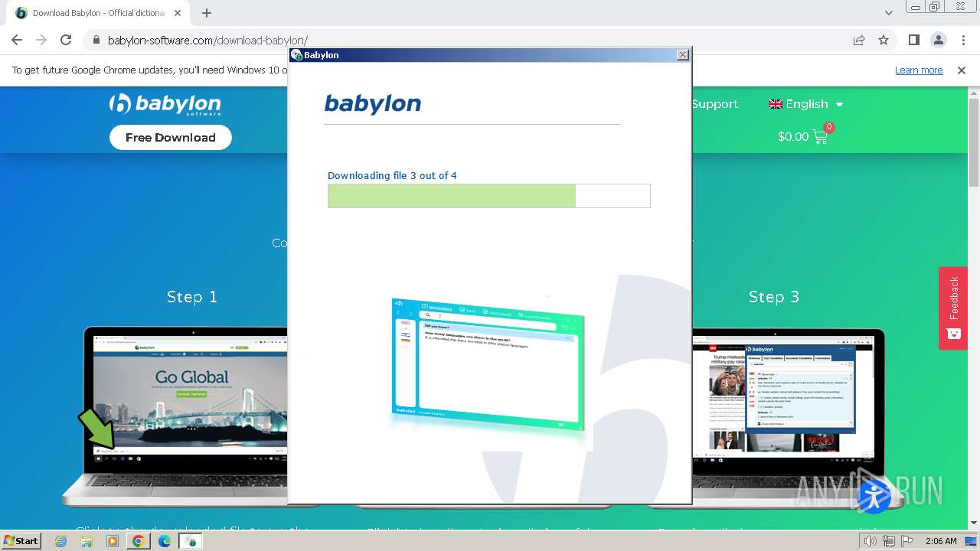Expand the English language dropdown
Image resolution: width=980 pixels, height=551 pixels.
(805, 104)
